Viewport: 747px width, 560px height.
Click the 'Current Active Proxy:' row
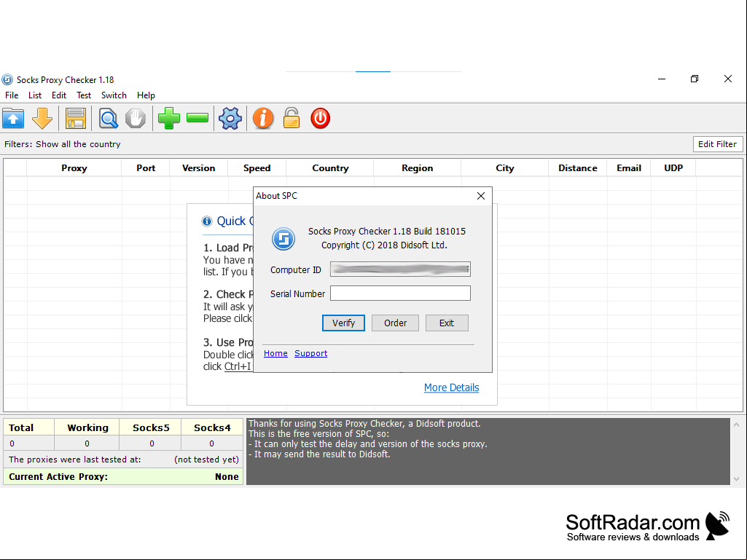click(123, 476)
